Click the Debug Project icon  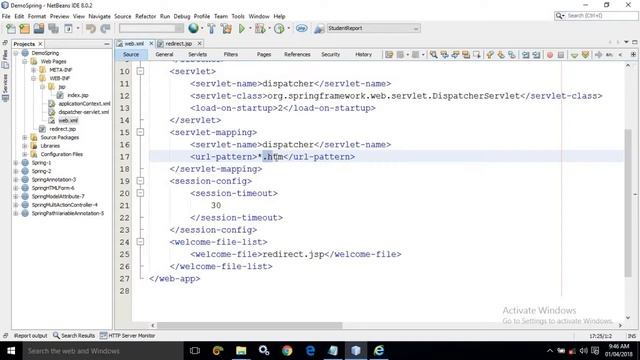pos(260,29)
